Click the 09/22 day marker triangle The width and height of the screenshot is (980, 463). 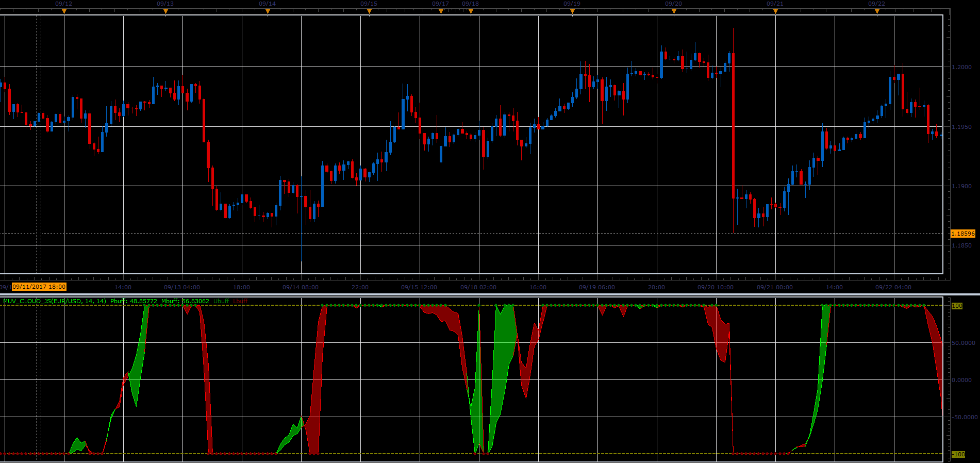877,11
